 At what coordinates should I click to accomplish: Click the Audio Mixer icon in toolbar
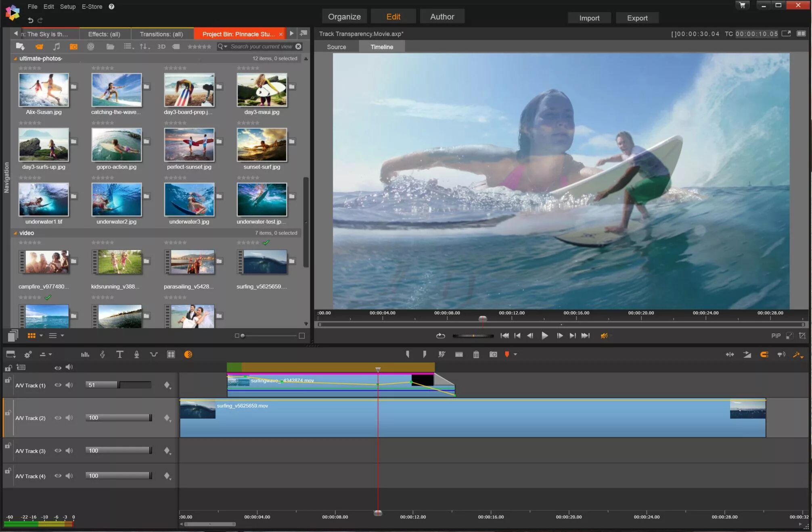(84, 355)
